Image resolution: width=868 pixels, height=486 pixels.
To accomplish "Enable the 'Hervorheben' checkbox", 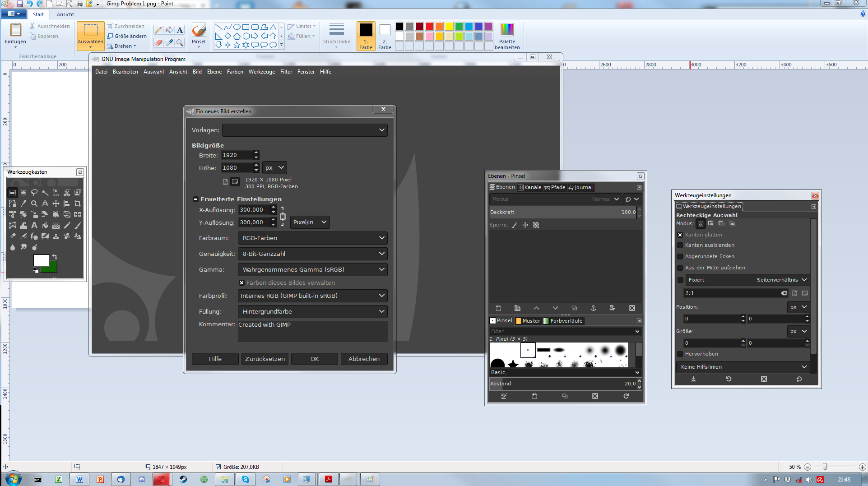I will tap(680, 354).
